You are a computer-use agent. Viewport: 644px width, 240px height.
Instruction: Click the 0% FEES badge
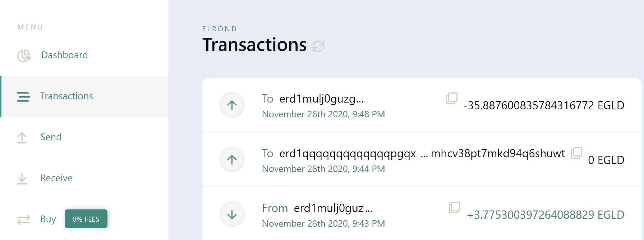click(x=86, y=219)
